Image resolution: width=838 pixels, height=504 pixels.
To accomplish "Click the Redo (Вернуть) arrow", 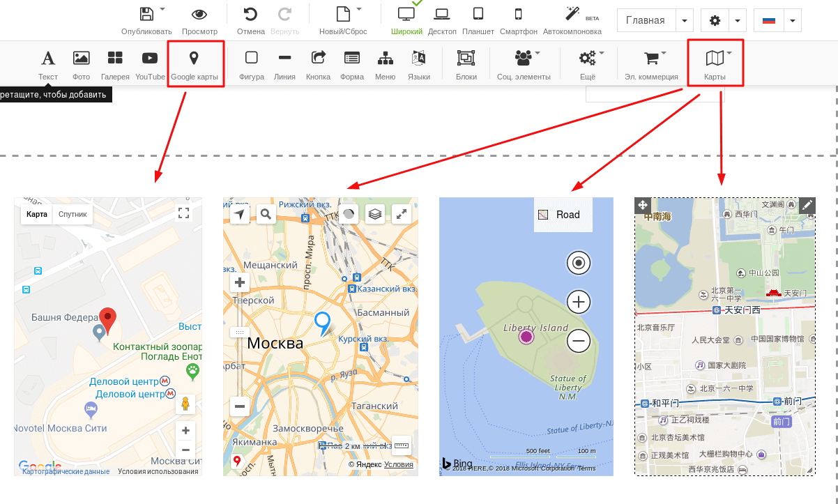I will coord(284,14).
